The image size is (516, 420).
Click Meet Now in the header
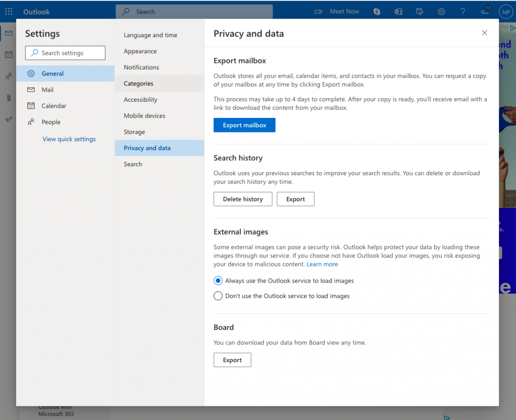point(344,12)
